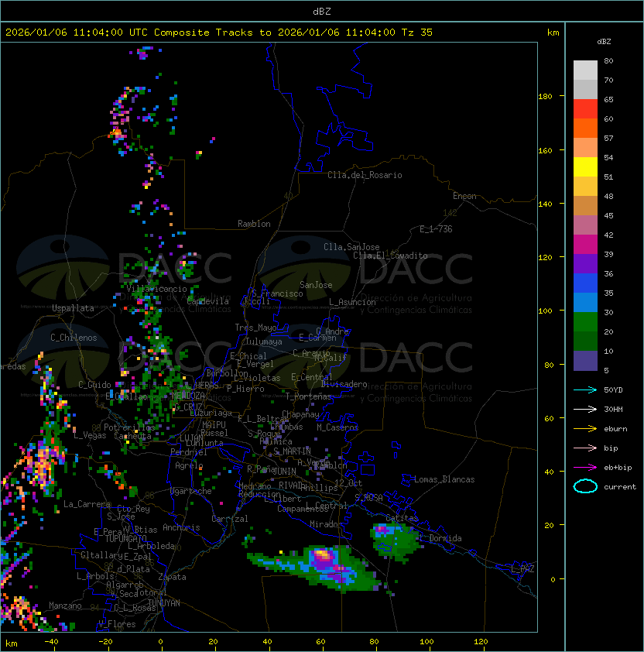Click the '100' tick on the y-axis
The width and height of the screenshot is (644, 652).
pyautogui.click(x=545, y=311)
